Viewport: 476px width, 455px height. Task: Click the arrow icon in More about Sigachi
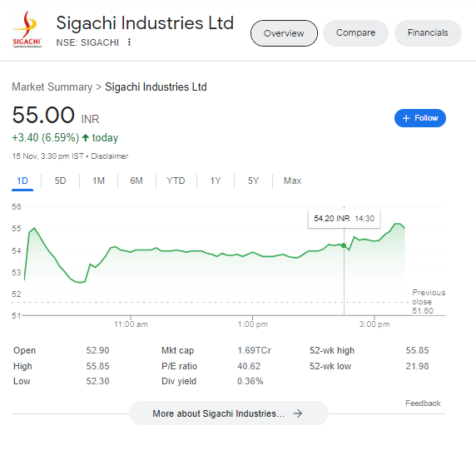point(298,413)
